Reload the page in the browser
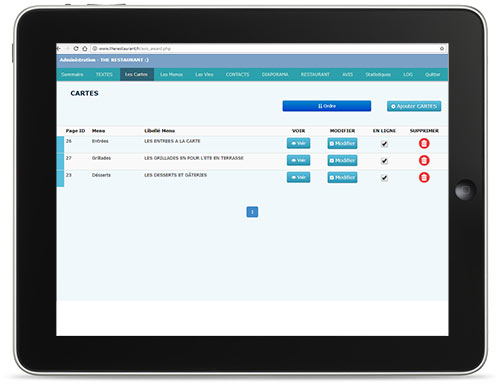Image resolution: width=500 pixels, height=383 pixels. (x=76, y=48)
